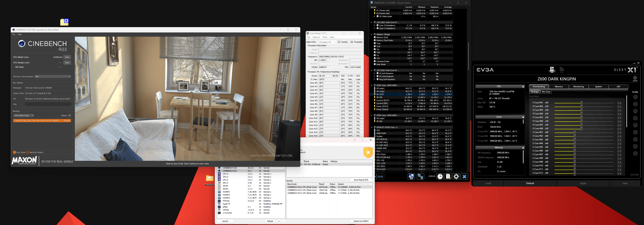Click Save Result (F6) in BenchMate
This screenshot has height=225, width=644.
click(361, 180)
